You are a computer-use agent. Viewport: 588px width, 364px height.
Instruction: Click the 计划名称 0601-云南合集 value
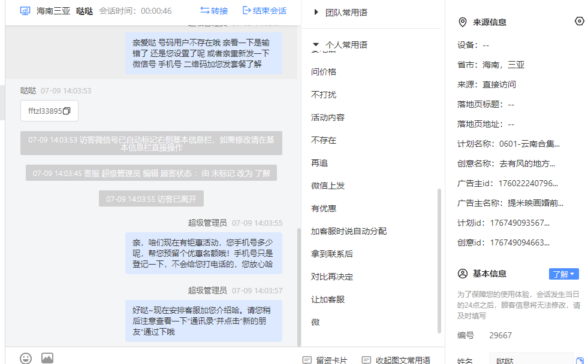click(x=529, y=144)
